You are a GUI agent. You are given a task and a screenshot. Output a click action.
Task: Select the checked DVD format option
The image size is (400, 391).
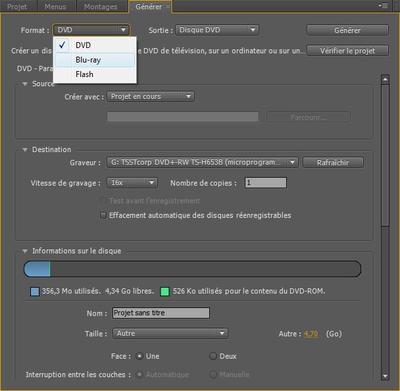95,45
